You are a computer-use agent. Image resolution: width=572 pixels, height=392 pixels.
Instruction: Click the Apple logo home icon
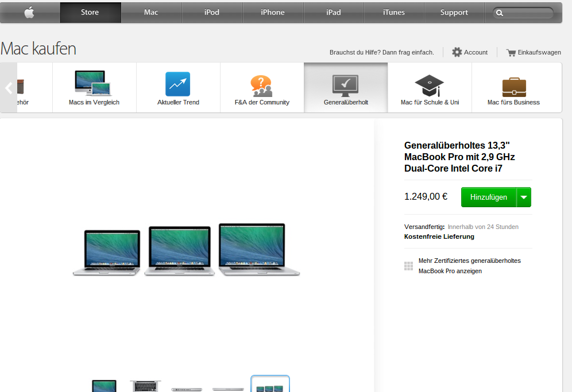pos(29,13)
